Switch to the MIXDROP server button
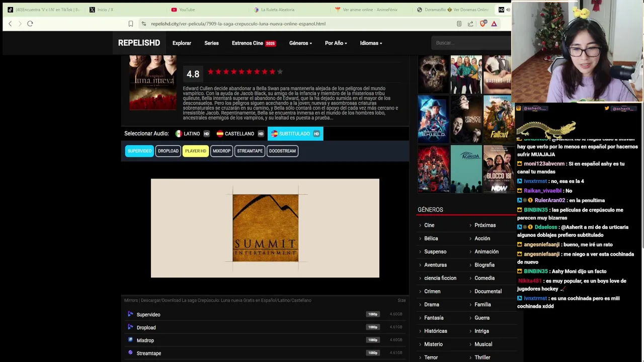 point(221,151)
